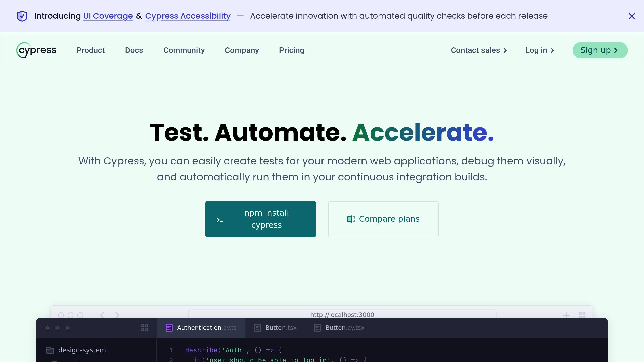Image resolution: width=644 pixels, height=362 pixels.
Task: Open the Docs menu
Action: tap(134, 50)
